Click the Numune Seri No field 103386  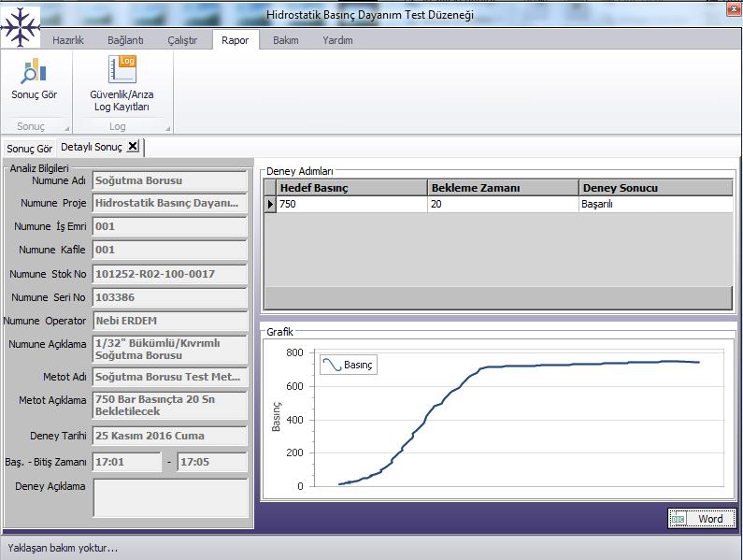170,297
